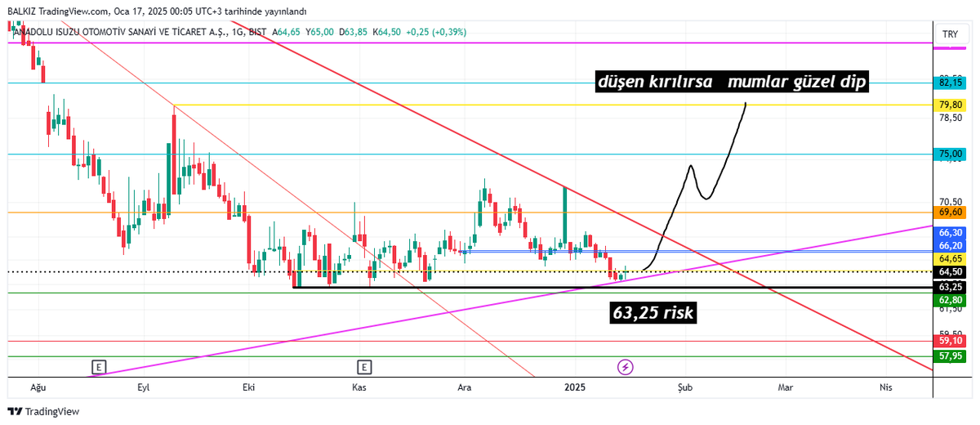This screenshot has height=425, width=980.
Task: Select the yellow 64,65 price label
Action: pos(950,258)
